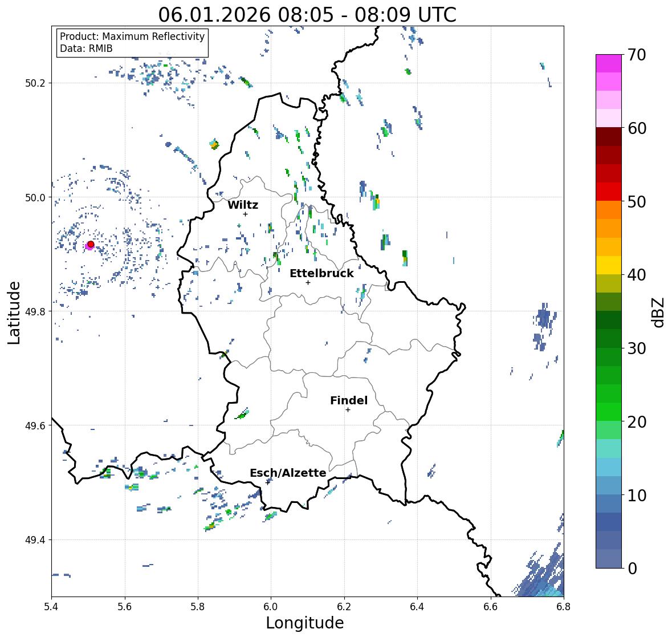Select the Esch/Alzette station label
This screenshot has height=637, width=672.
(x=288, y=473)
